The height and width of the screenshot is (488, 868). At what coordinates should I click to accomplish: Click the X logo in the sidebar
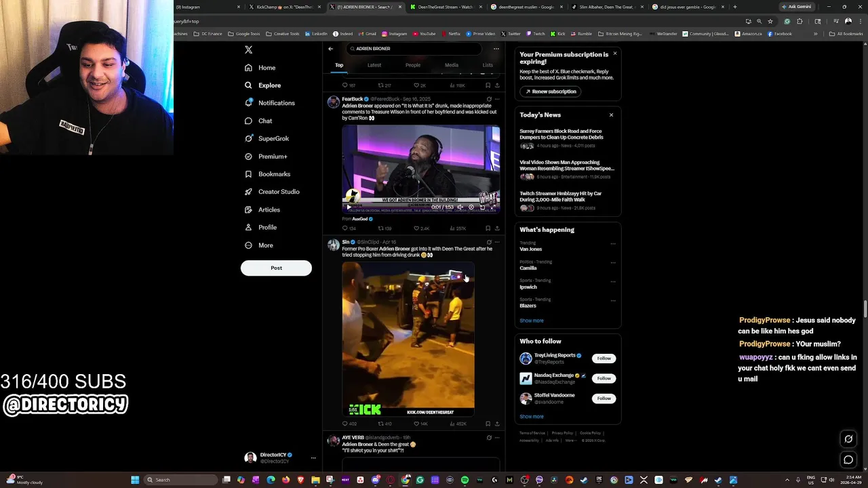pos(249,49)
